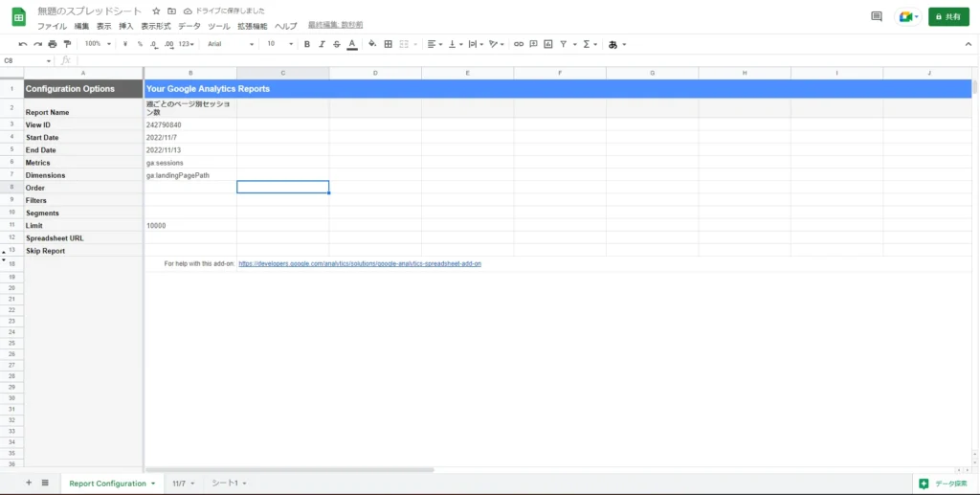Select the Paint format tool

(x=68, y=44)
